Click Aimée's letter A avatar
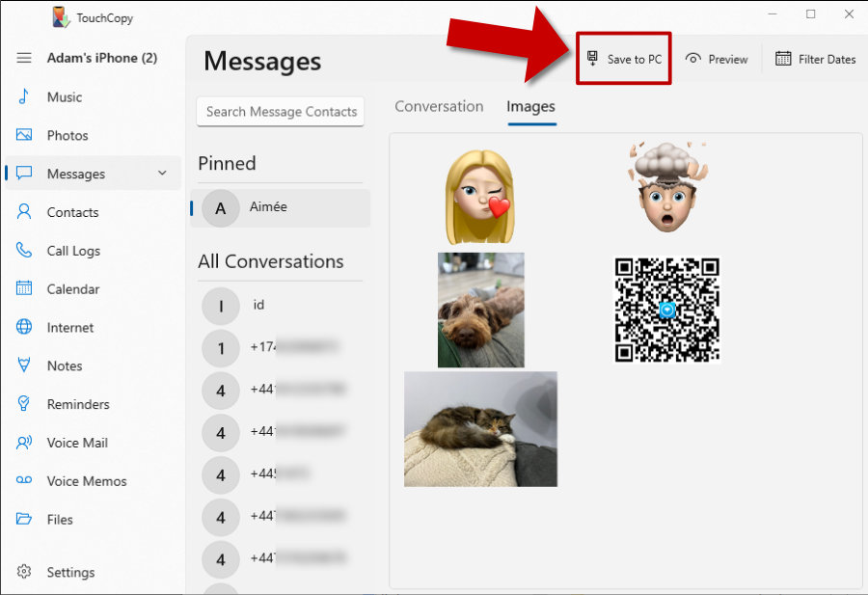The width and height of the screenshot is (868, 595). click(220, 208)
